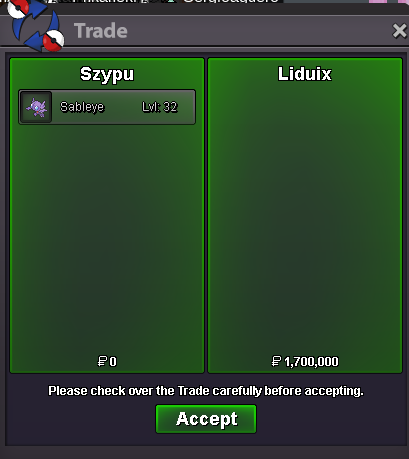Click the 'Please check over the Trade' notice

206,391
